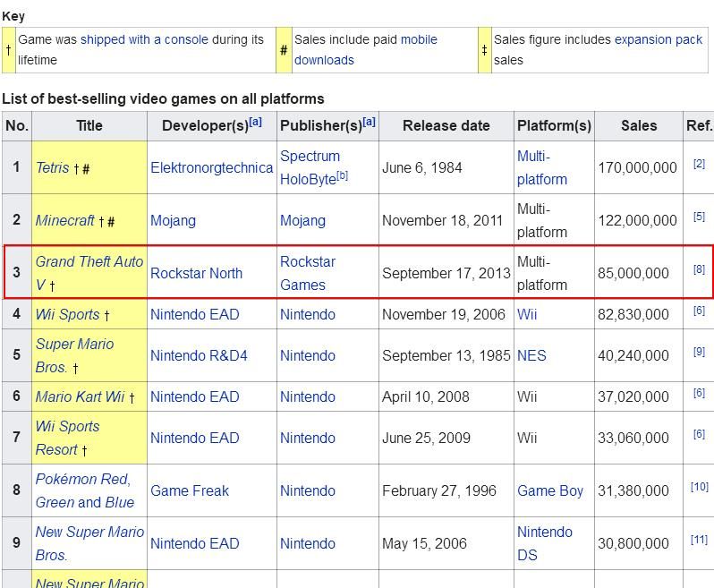Screen dimensions: 714x588
Task: Open Nintendo EAD link in Mario Kart Wii row
Action: point(195,396)
